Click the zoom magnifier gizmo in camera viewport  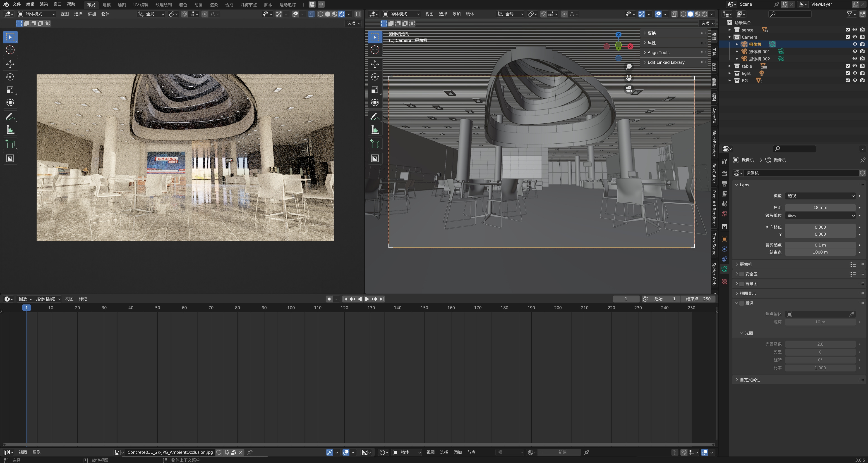628,67
